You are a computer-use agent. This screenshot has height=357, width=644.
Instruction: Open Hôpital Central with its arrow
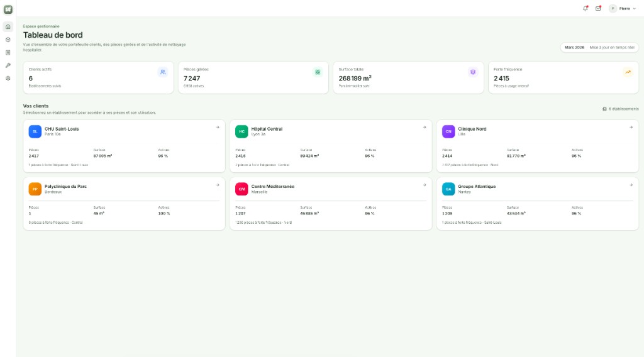click(x=425, y=127)
